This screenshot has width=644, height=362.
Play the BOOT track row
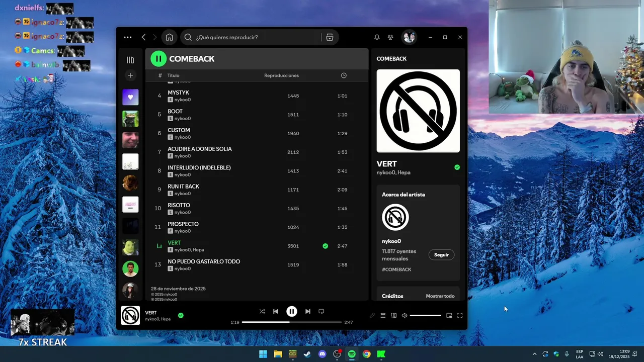[x=257, y=115]
